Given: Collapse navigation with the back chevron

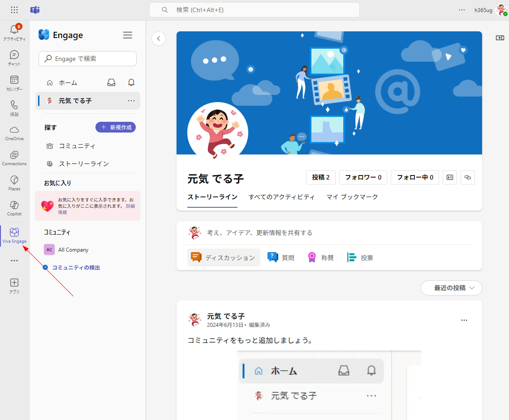Looking at the screenshot, I should point(159,39).
